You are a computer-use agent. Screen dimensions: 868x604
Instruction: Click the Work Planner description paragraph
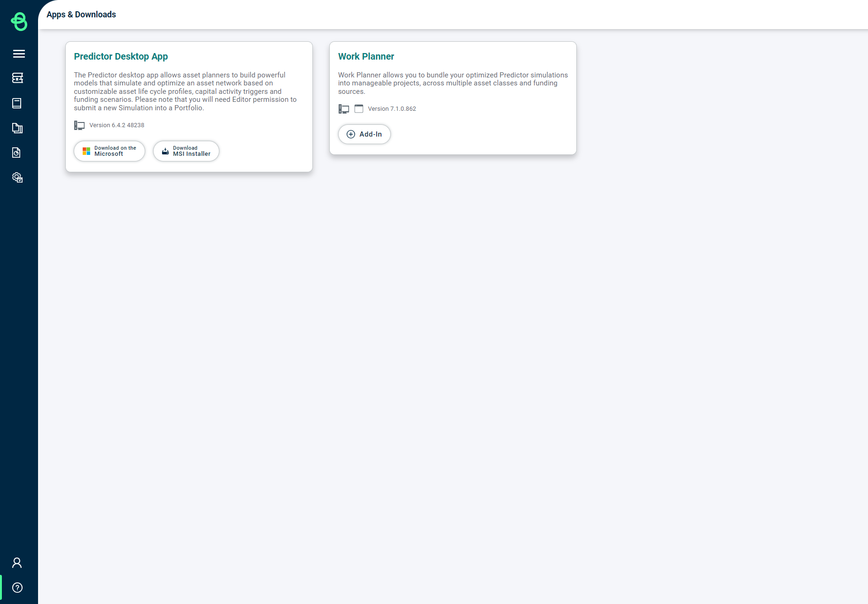(453, 83)
